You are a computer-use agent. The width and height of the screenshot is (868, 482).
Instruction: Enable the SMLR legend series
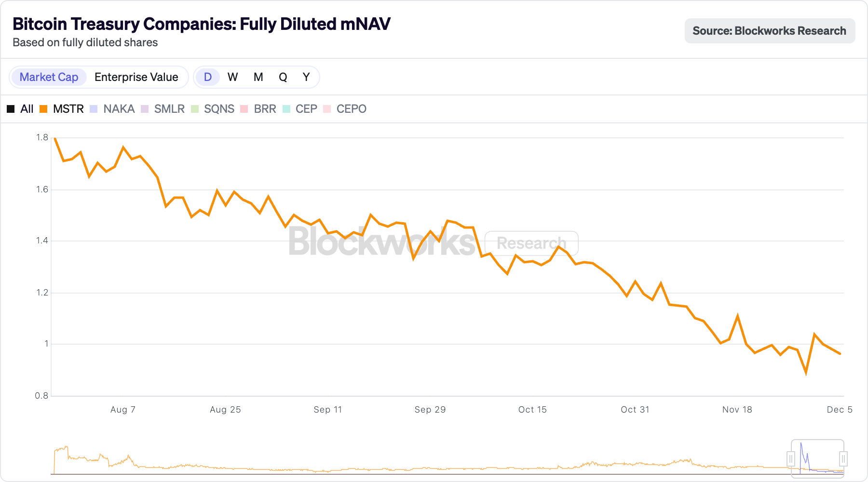[163, 109]
